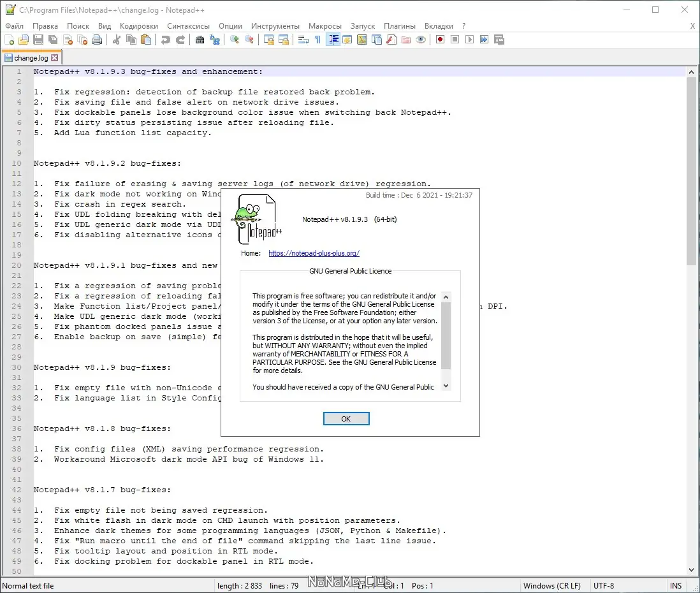
Task: Open the Плагины menu
Action: coord(400,26)
